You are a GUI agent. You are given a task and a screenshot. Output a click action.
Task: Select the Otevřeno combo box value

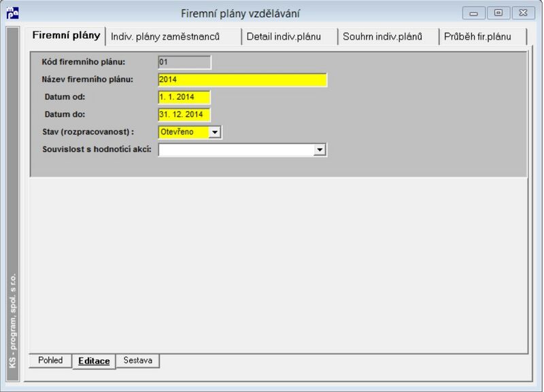pos(184,132)
